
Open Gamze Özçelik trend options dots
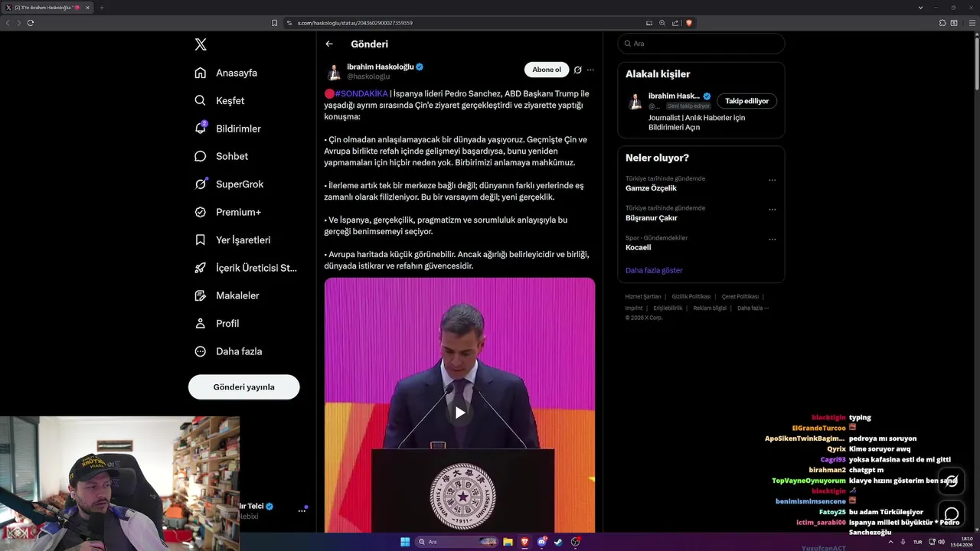pos(772,181)
